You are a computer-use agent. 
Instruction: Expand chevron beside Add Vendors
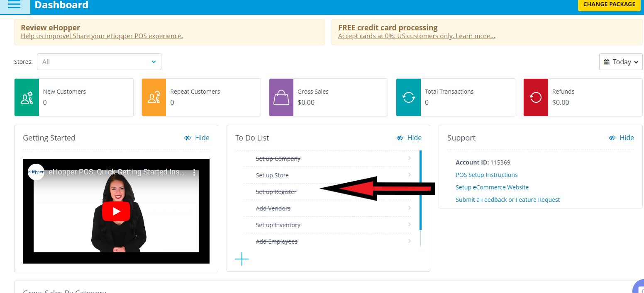(x=410, y=208)
